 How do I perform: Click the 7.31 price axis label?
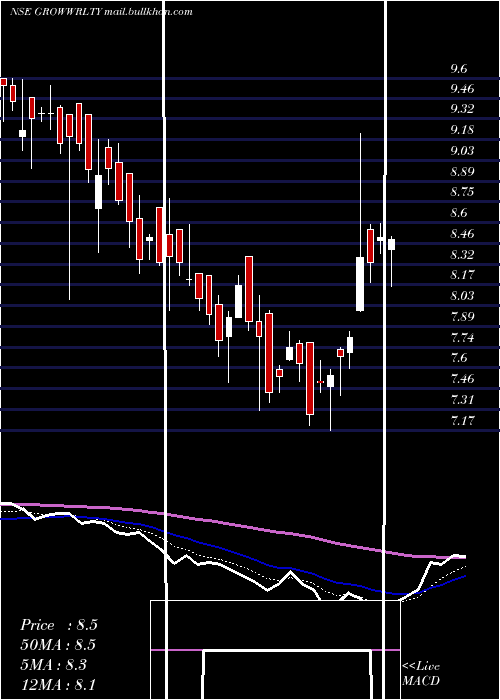[x=462, y=399]
